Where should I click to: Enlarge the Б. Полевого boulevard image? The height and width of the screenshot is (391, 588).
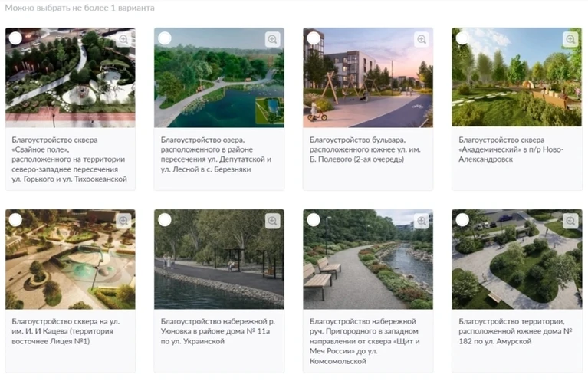[422, 39]
